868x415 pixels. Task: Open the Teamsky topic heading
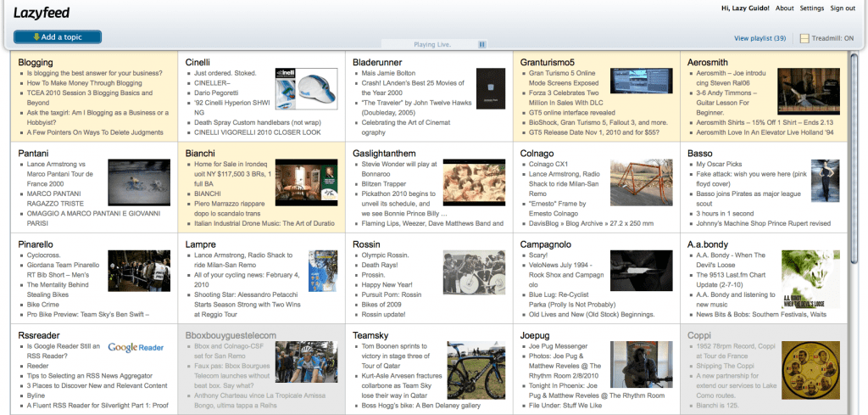[370, 335]
